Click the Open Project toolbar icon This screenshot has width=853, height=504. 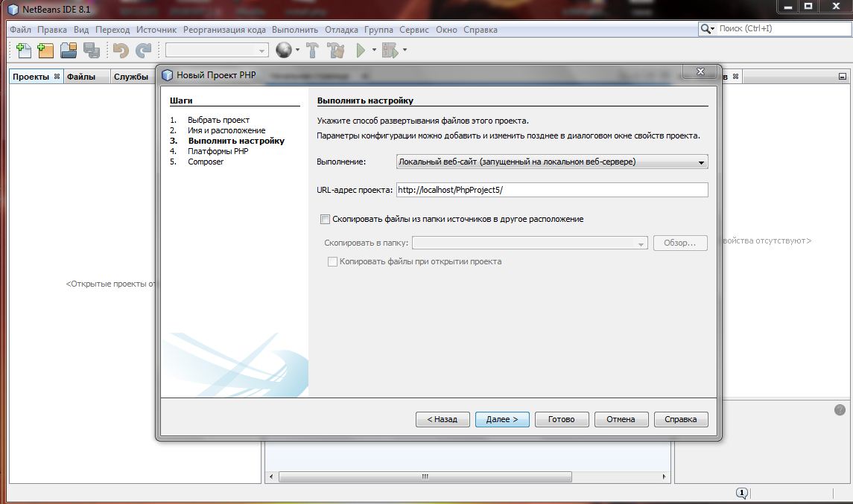tap(69, 51)
